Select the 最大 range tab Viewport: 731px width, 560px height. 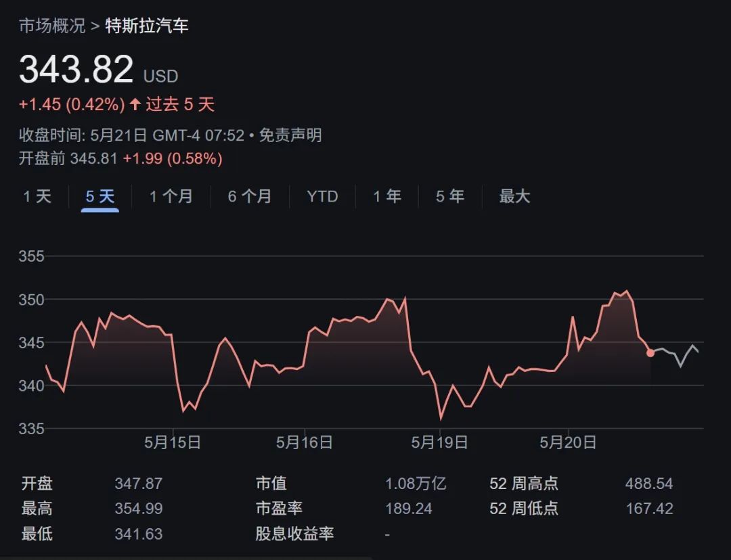(x=514, y=197)
